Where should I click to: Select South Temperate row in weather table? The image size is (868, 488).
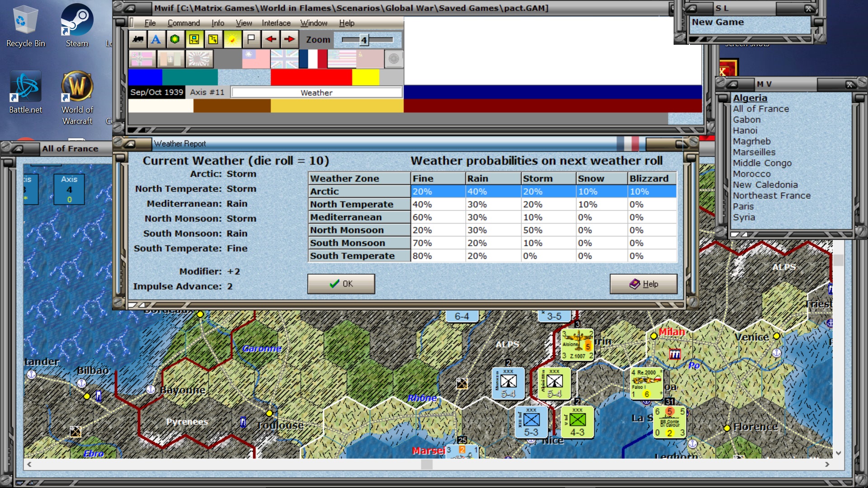click(492, 256)
